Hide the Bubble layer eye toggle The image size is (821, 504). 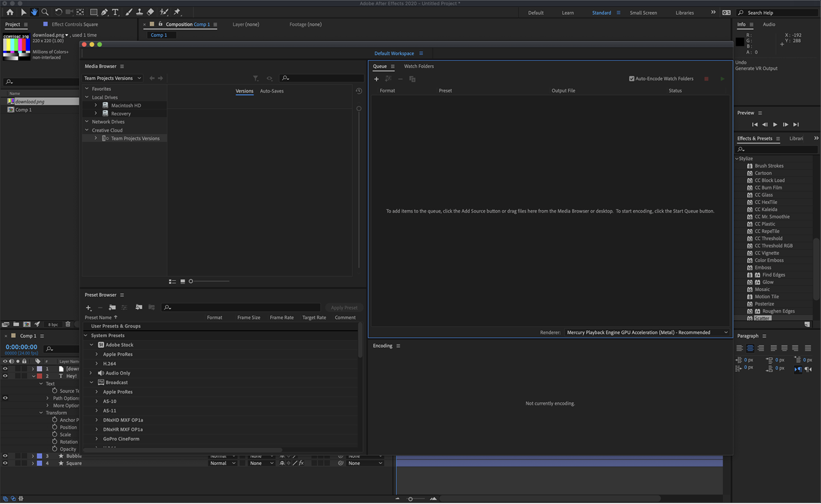[x=5, y=456]
